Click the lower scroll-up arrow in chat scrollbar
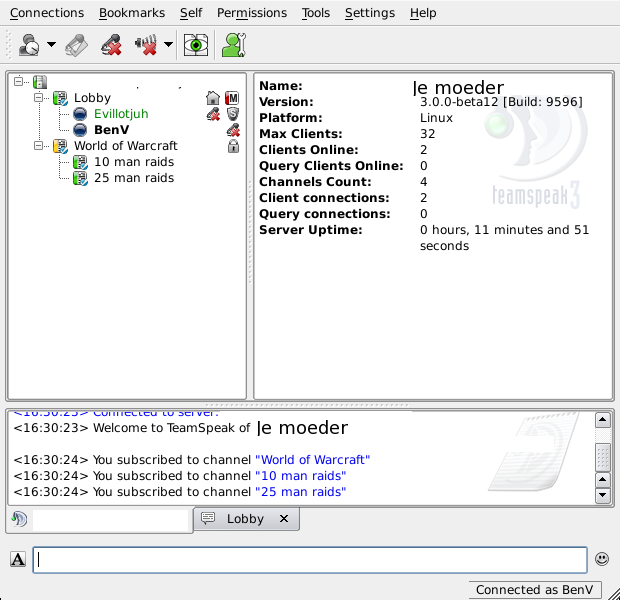Screen dimensions: 620x600 pyautogui.click(x=603, y=480)
